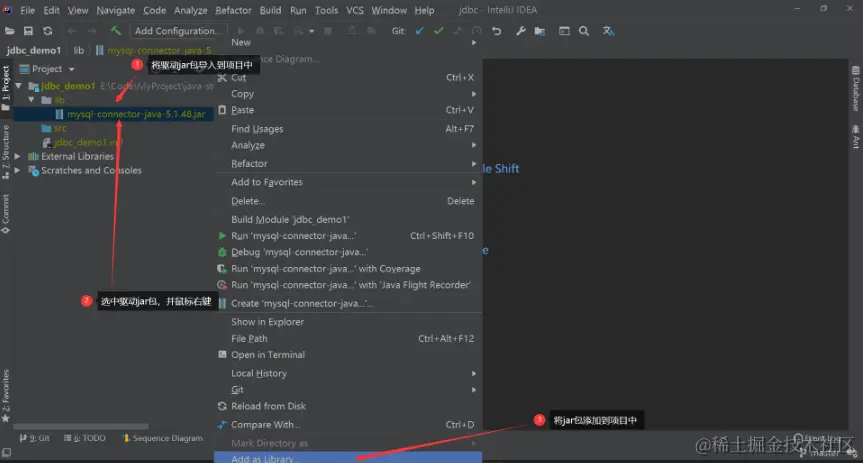Choose Delete... in context menu
This screenshot has width=863, height=463.
[x=348, y=201]
